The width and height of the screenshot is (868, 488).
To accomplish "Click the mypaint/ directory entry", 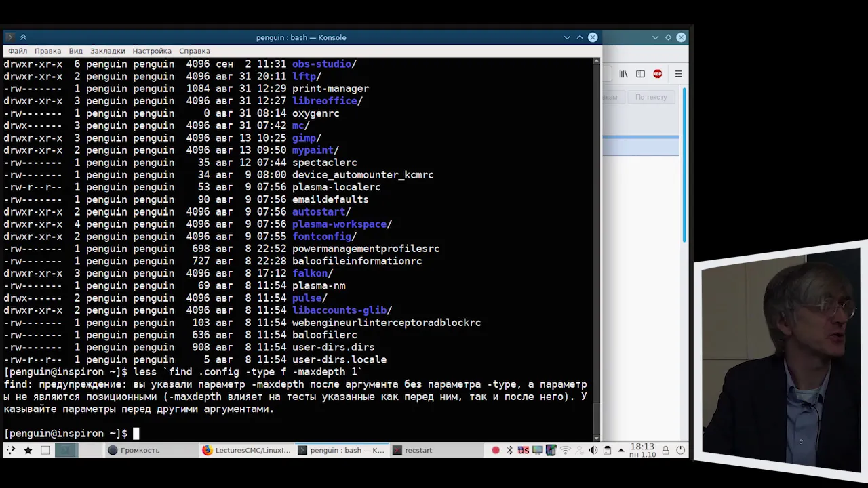I will tap(315, 150).
